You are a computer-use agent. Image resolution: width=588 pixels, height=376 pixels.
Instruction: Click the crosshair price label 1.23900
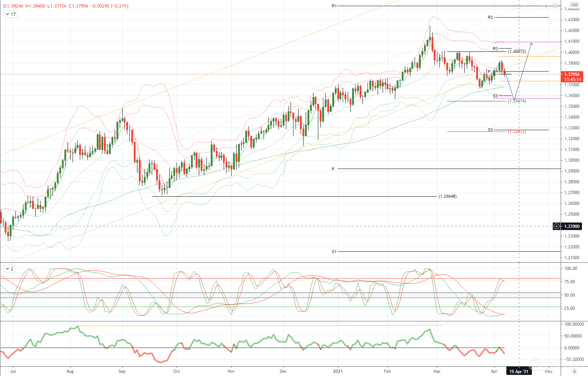[572, 226]
